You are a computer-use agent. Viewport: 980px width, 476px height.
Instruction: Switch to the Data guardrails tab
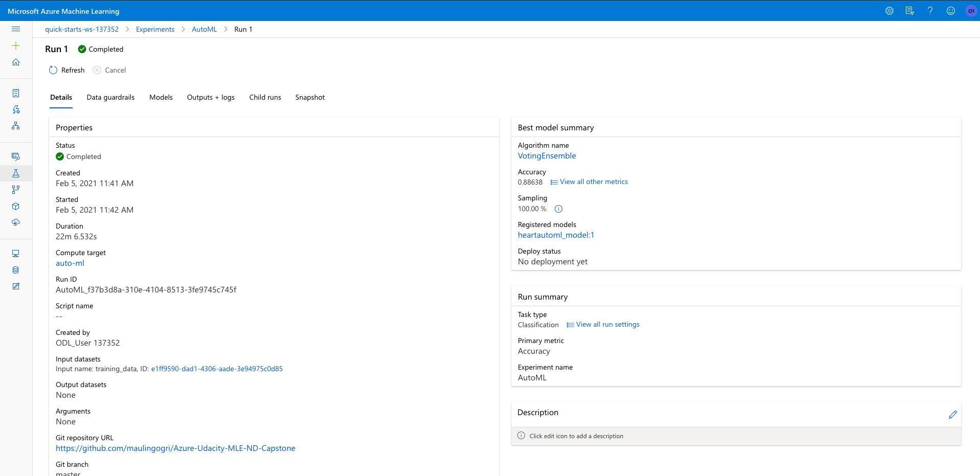coord(110,97)
